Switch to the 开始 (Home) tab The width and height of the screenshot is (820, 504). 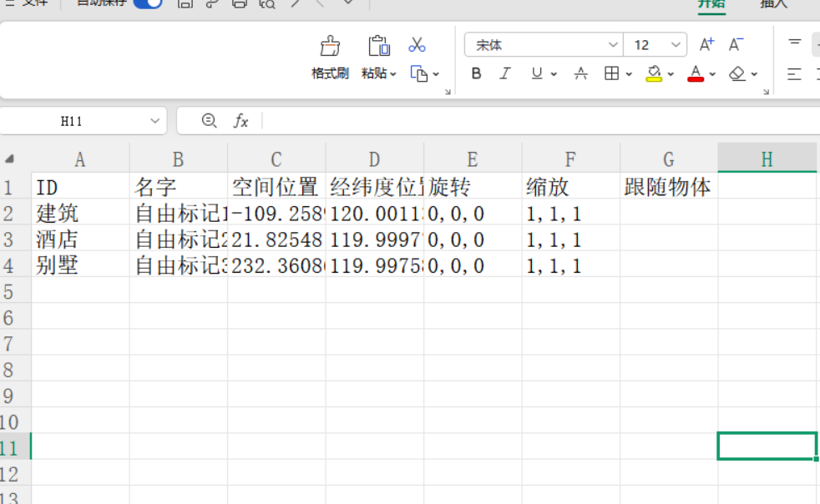pos(711,3)
